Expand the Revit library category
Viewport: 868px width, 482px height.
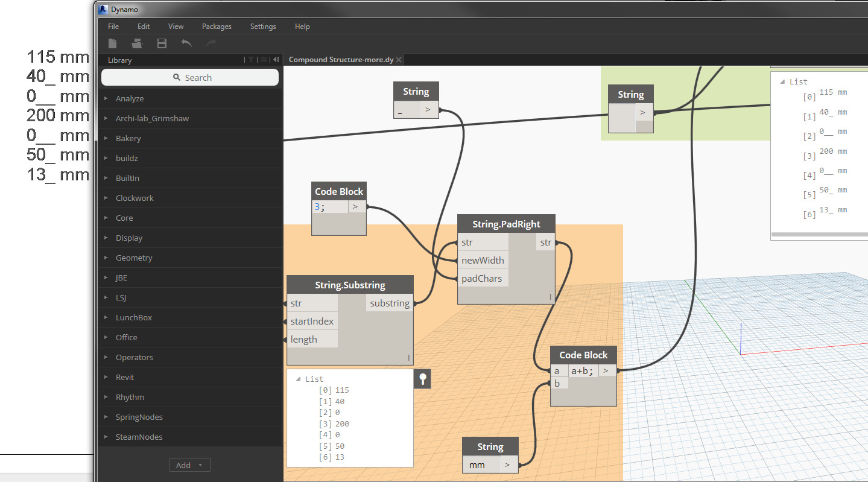(125, 377)
